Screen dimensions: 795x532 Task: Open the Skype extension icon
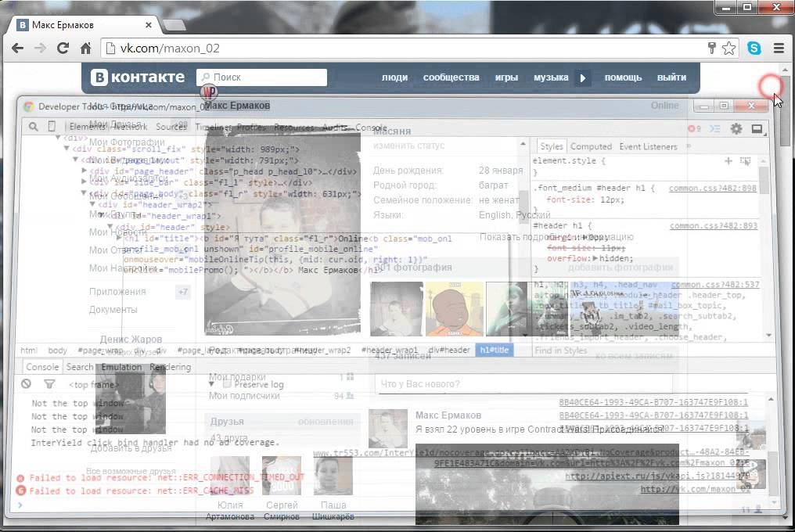click(x=754, y=49)
